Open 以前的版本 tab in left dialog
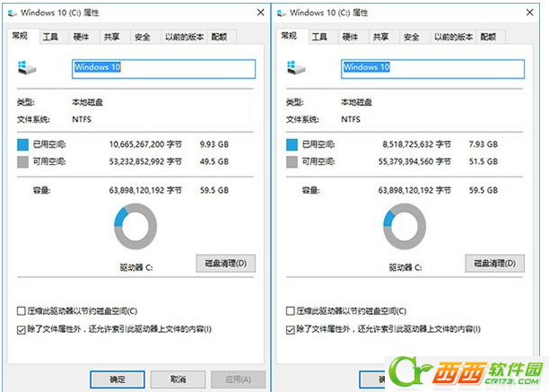The height and width of the screenshot is (392, 549). click(184, 37)
